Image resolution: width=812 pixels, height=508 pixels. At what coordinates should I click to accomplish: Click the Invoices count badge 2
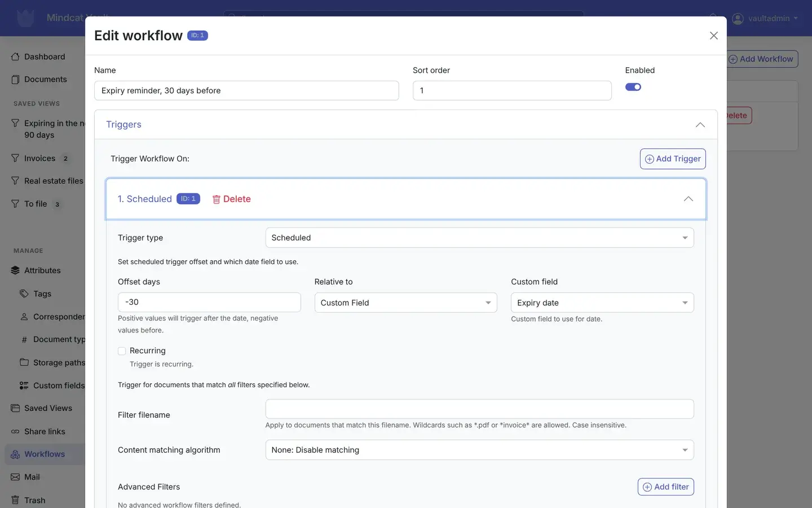(65, 159)
